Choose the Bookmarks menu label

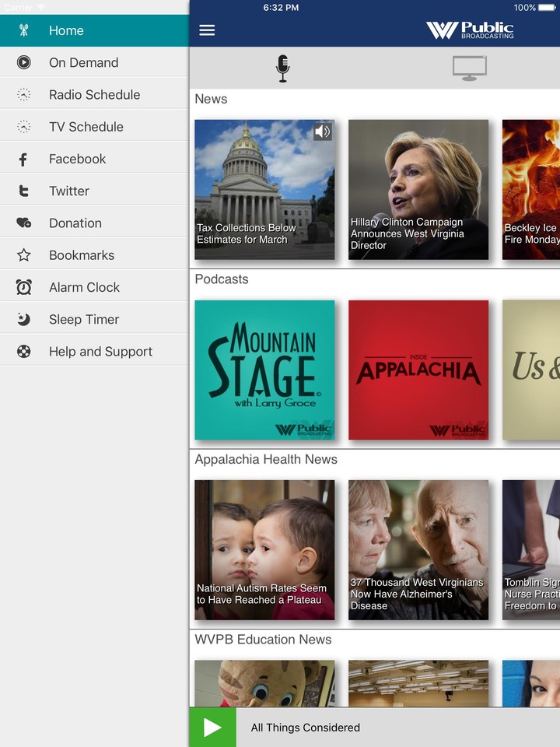tap(82, 255)
